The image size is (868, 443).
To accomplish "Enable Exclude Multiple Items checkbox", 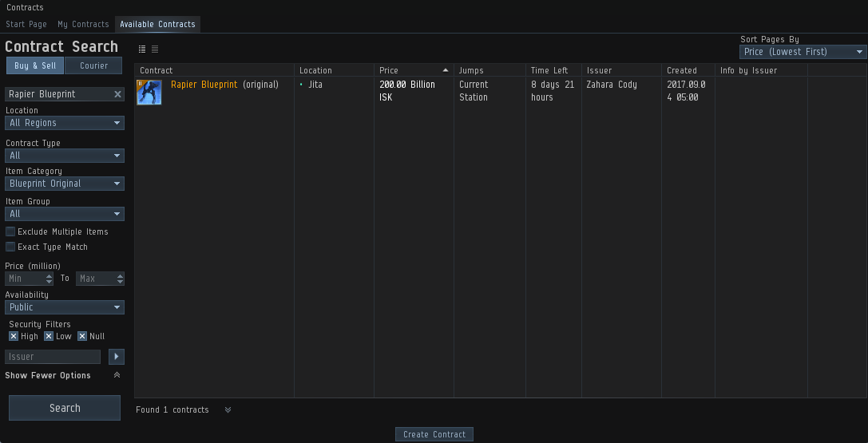I will (x=10, y=231).
